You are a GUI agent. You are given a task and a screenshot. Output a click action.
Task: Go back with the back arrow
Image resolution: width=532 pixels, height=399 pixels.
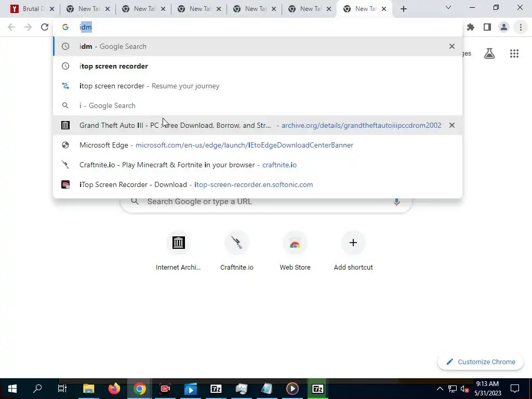tap(11, 27)
